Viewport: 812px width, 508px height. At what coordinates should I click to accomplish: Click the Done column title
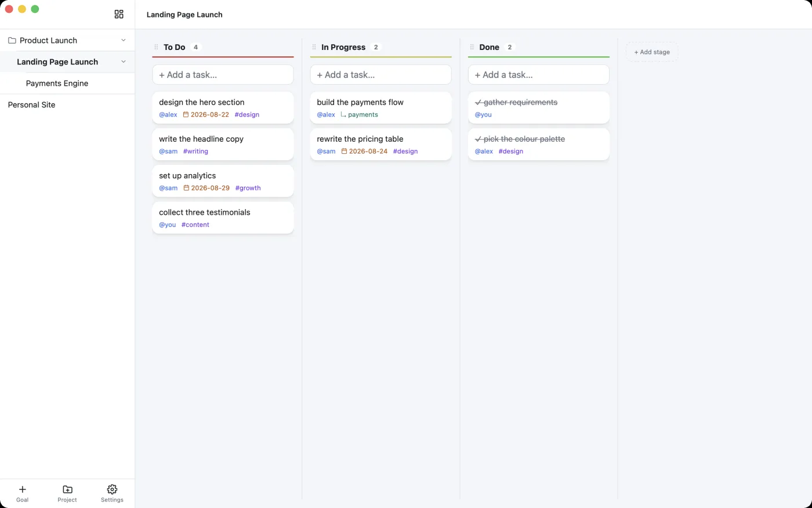click(489, 47)
